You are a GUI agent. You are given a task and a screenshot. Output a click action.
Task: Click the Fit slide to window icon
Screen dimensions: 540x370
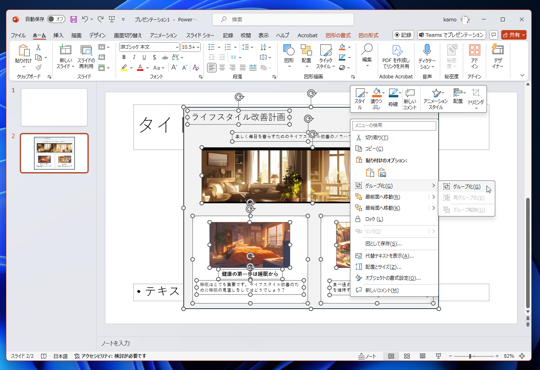tap(522, 356)
